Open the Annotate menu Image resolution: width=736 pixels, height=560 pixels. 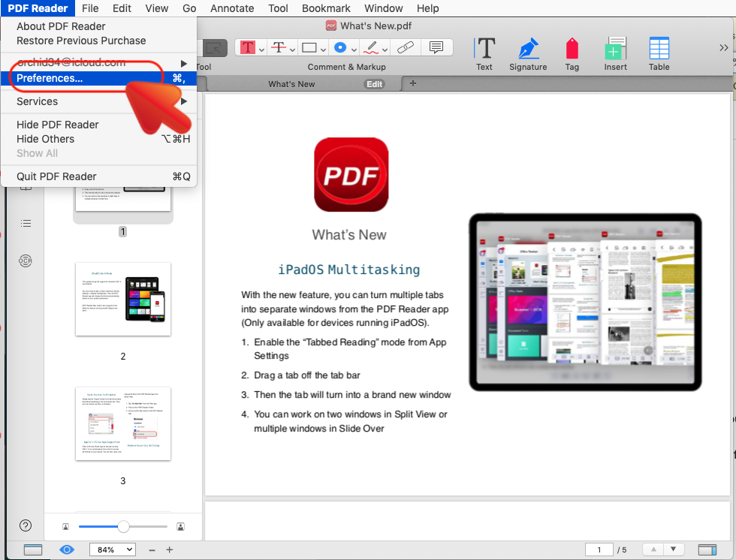(232, 8)
